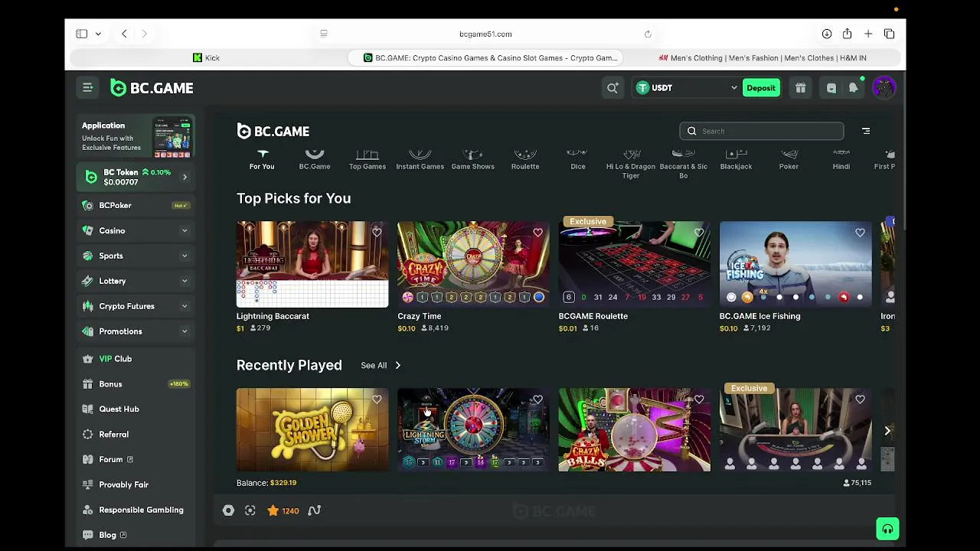Show Safari tab overview

(889, 34)
